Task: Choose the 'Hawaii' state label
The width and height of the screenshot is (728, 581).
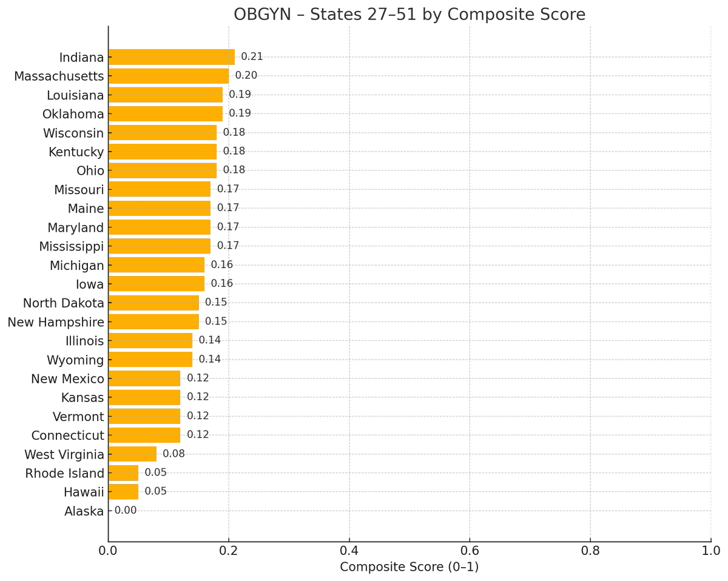Action: 84,492
